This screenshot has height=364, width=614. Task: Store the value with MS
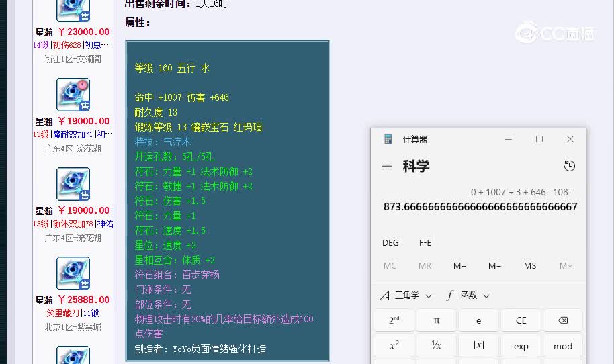click(x=530, y=266)
